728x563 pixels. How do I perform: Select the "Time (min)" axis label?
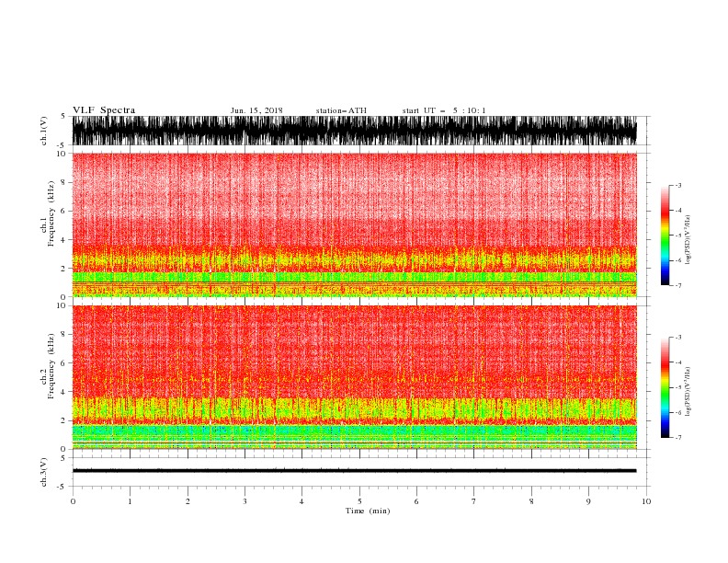(368, 511)
